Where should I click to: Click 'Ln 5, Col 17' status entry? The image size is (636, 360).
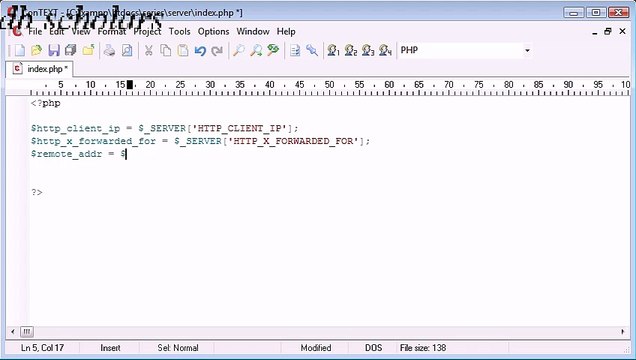(x=42, y=348)
